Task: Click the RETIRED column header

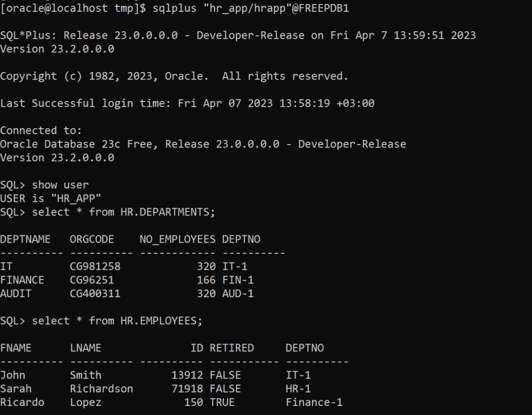Action: tap(232, 348)
